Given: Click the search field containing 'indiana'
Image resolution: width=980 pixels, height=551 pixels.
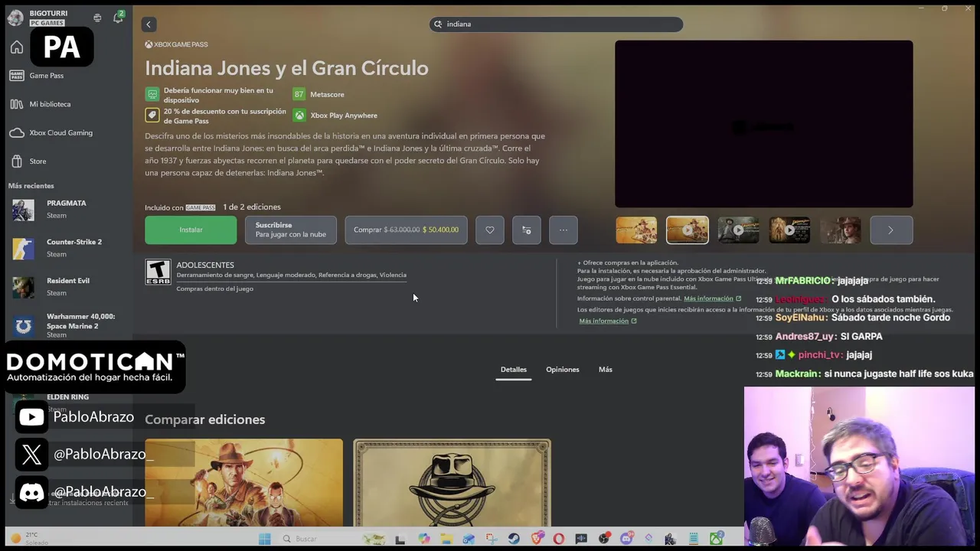Looking at the screenshot, I should [556, 24].
